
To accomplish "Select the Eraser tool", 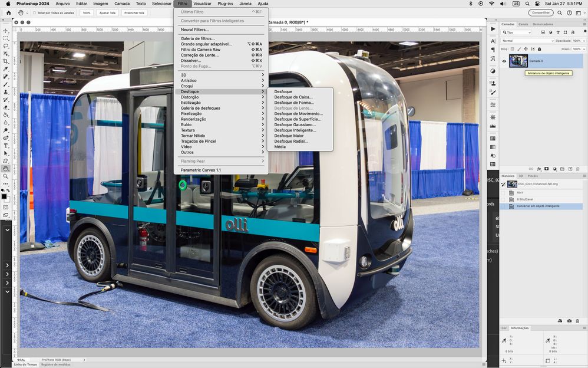I will coord(5,107).
